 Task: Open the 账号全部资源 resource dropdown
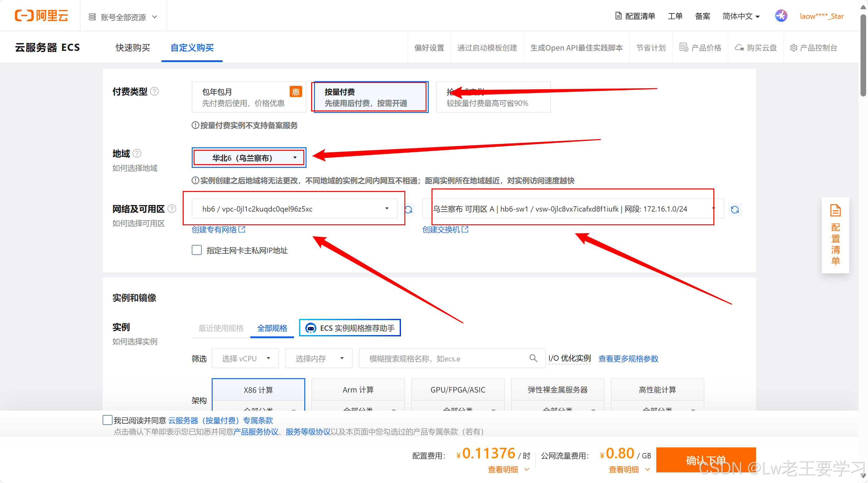coord(123,17)
